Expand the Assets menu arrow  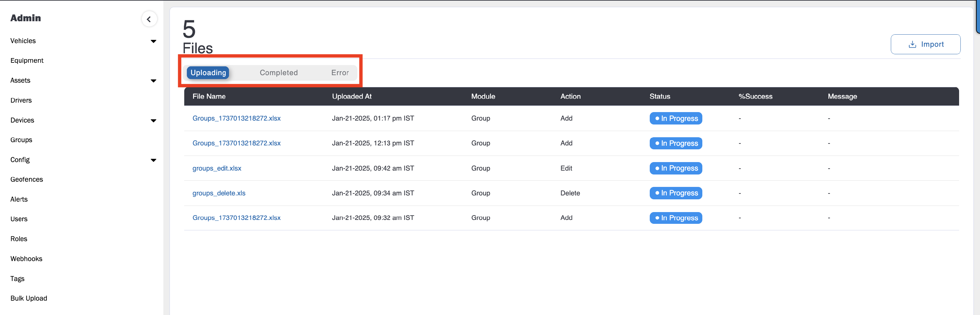click(153, 81)
